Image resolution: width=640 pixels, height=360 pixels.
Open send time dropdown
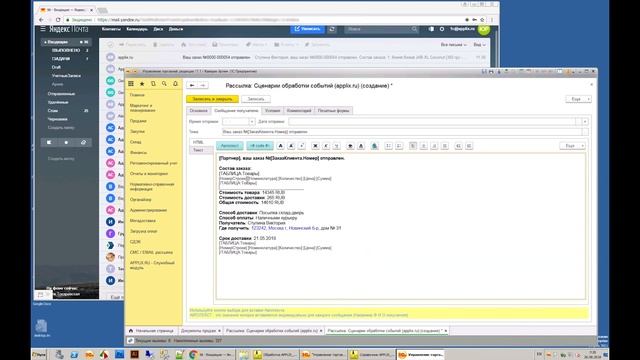(252, 122)
